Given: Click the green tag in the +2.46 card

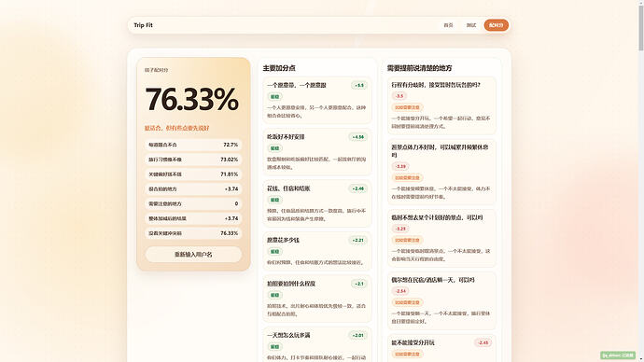Looking at the screenshot, I should click(x=274, y=201).
